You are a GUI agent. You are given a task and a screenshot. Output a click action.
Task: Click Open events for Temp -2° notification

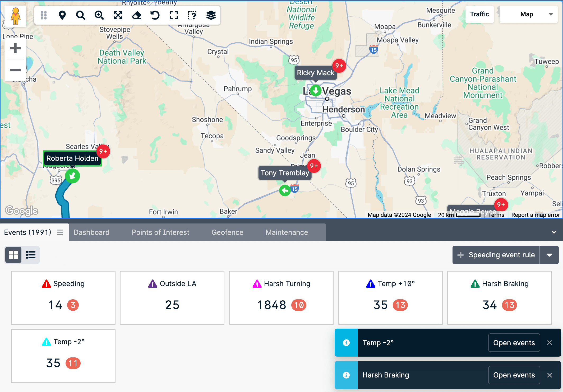pyautogui.click(x=514, y=343)
